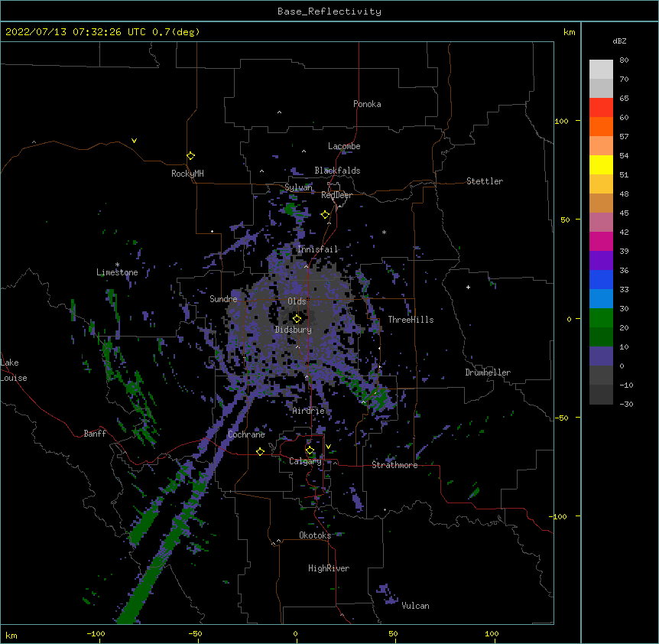The width and height of the screenshot is (659, 644).
Task: Click the royal blue swatch between 36 and 33
Action: (601, 279)
